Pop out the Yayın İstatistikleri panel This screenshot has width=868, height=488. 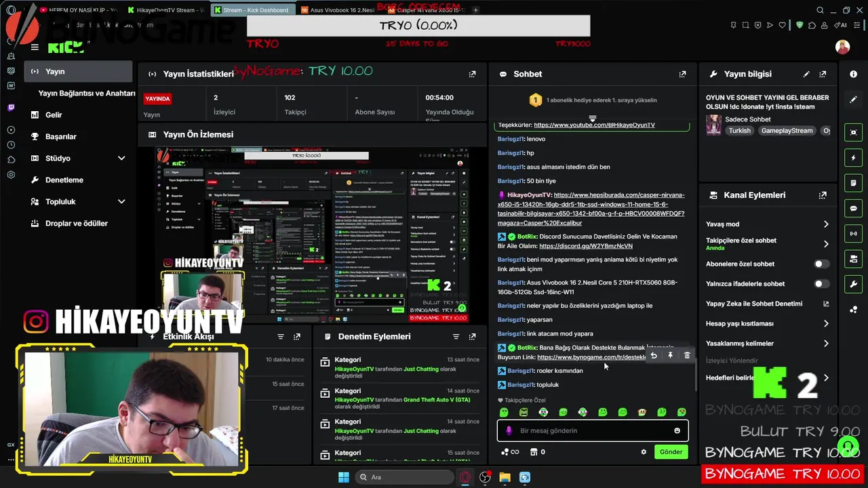(x=473, y=74)
